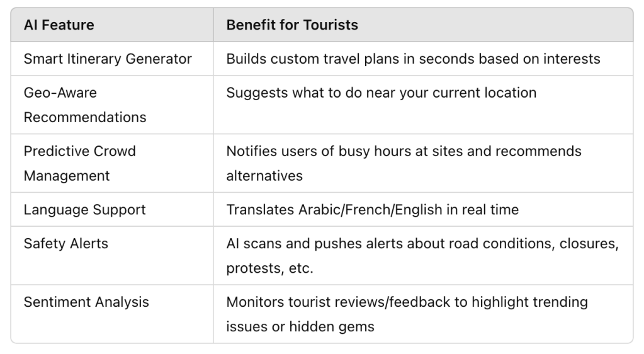Click the "Benefit for Tourists" column header

[x=292, y=25]
